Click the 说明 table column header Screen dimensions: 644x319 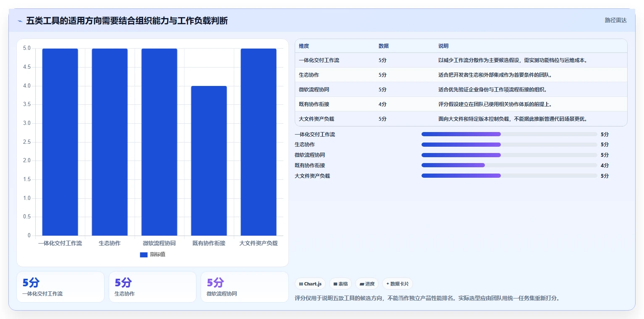443,46
